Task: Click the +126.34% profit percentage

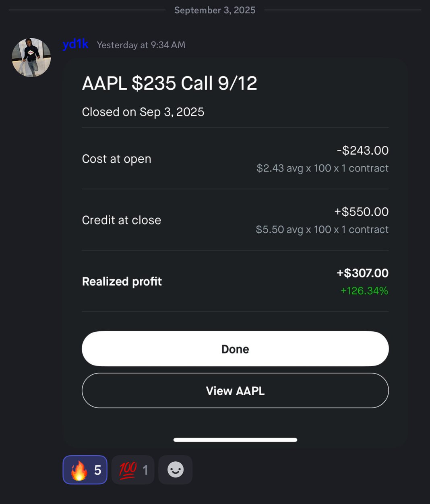Action: (364, 291)
